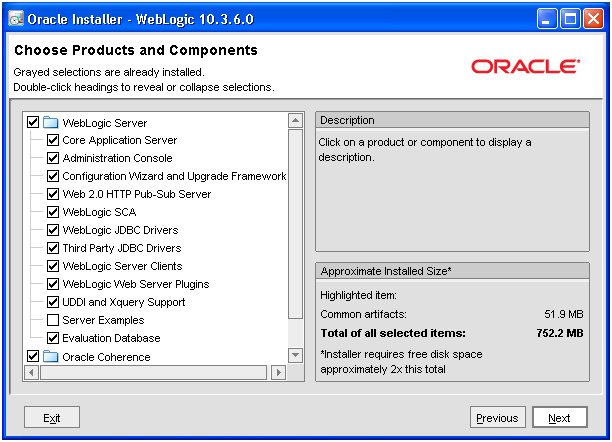Click the Approximate Installed Size header

tap(452, 271)
